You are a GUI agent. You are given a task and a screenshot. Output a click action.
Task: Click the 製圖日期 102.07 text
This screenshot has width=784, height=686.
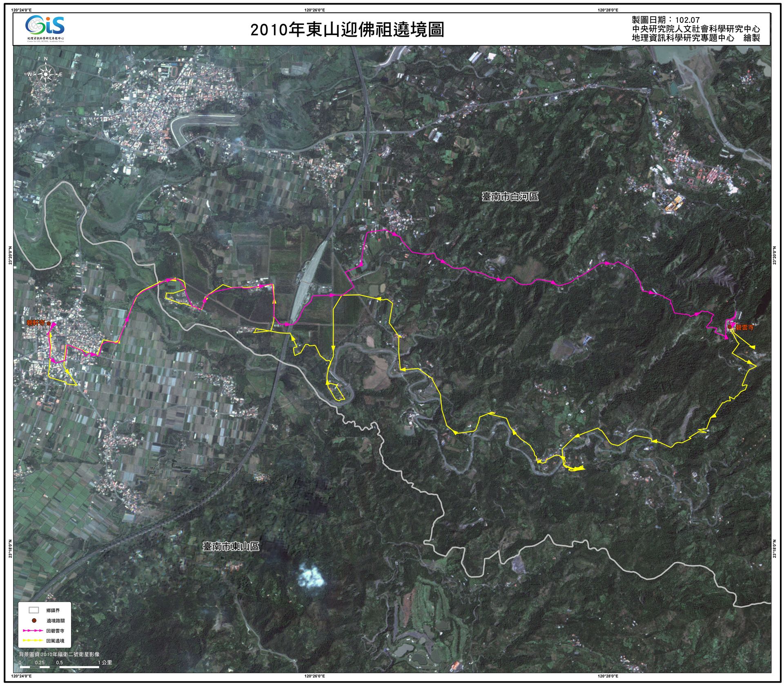pyautogui.click(x=666, y=20)
